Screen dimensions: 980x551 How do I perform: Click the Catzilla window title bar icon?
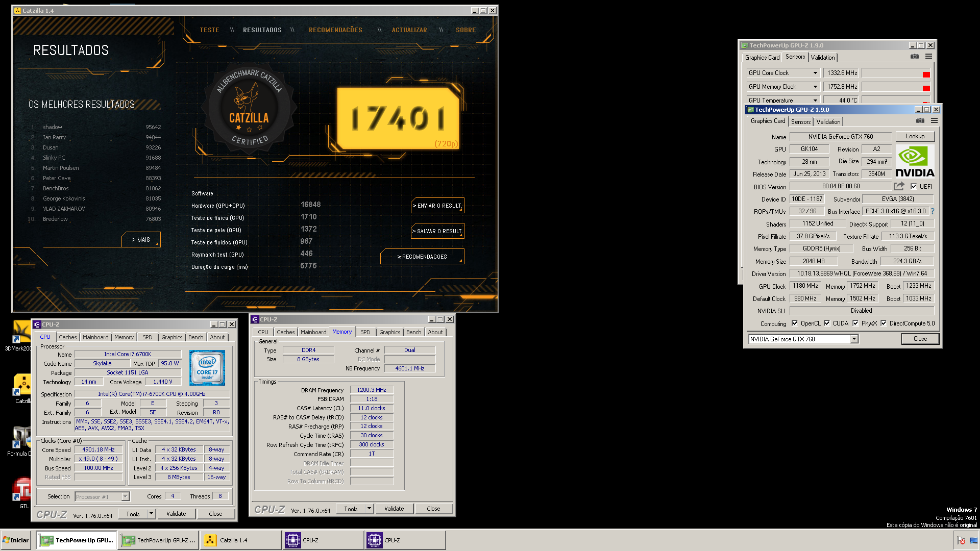coord(17,11)
